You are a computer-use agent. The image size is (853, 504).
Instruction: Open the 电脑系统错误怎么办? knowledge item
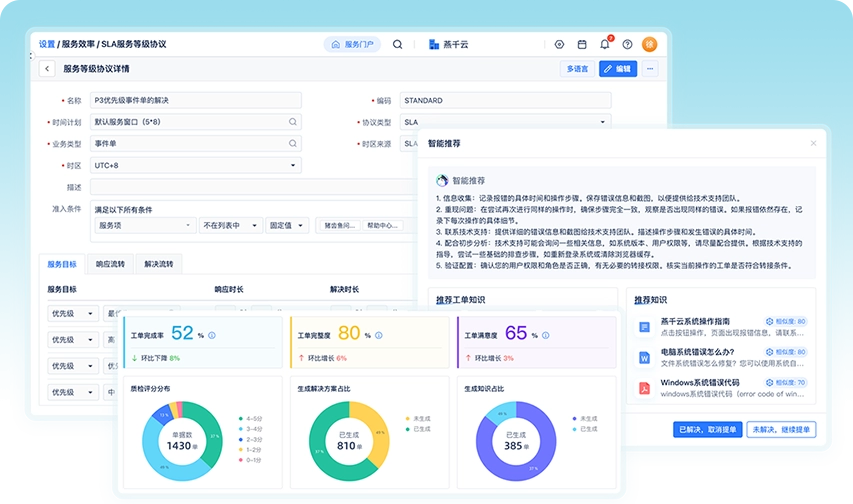pyautogui.click(x=721, y=358)
